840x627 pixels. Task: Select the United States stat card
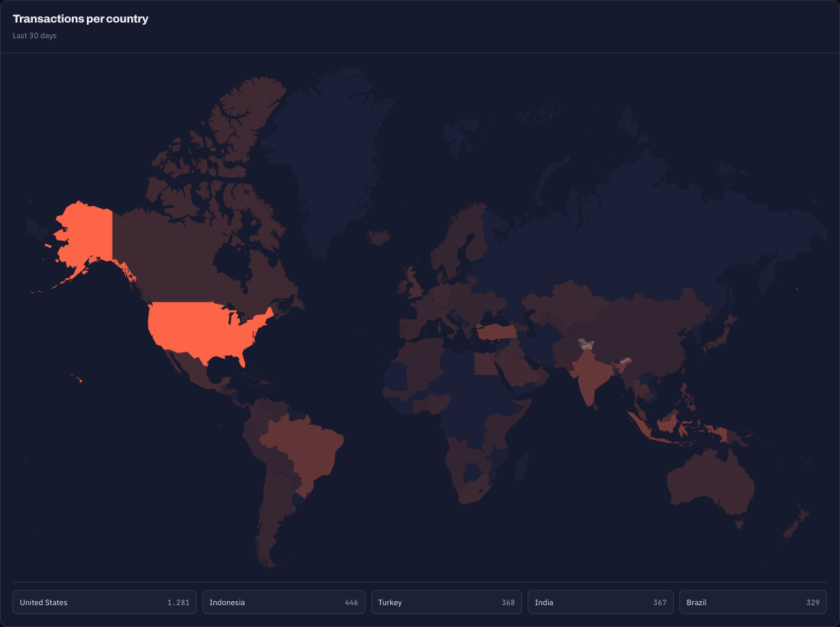click(x=105, y=602)
